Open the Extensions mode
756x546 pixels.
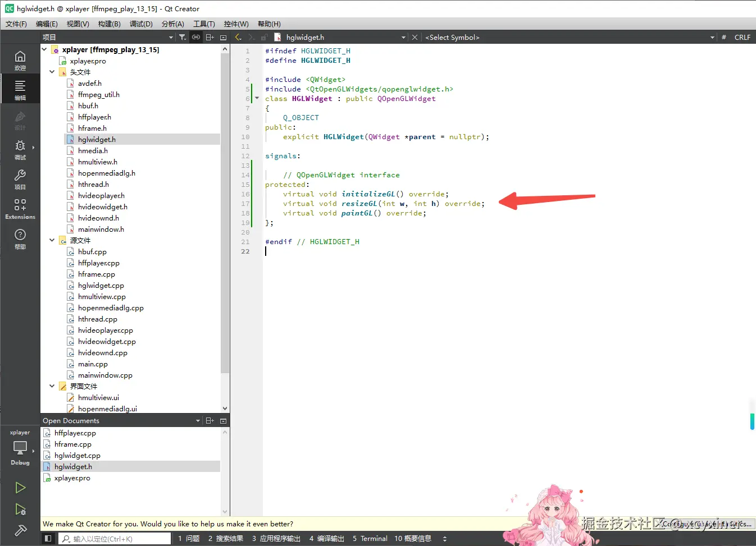(20, 209)
